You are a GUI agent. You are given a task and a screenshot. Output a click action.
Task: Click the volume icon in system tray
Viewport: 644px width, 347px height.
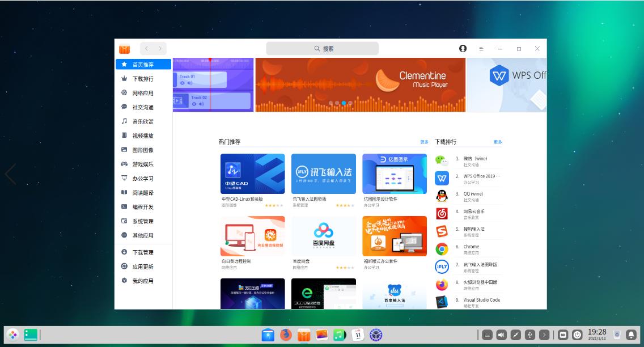point(501,335)
